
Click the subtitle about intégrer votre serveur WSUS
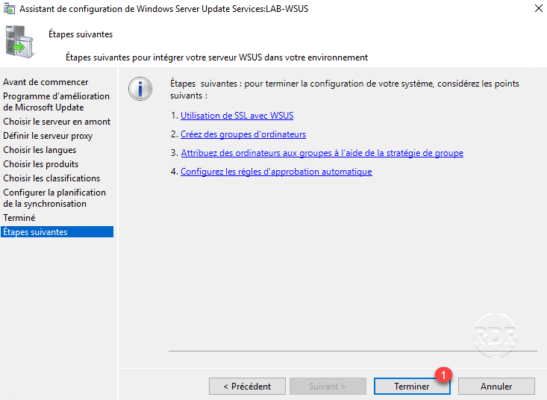[x=217, y=57]
